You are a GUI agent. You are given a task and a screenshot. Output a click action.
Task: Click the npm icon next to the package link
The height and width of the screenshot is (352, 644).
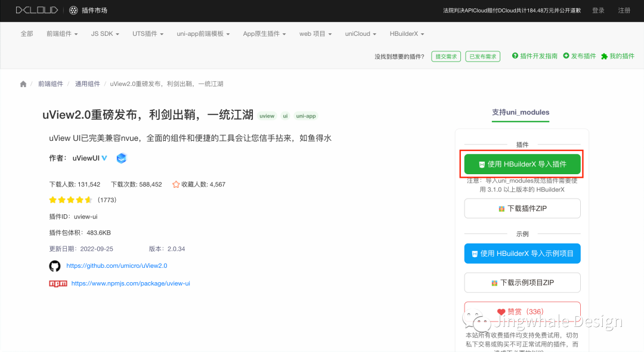(58, 283)
